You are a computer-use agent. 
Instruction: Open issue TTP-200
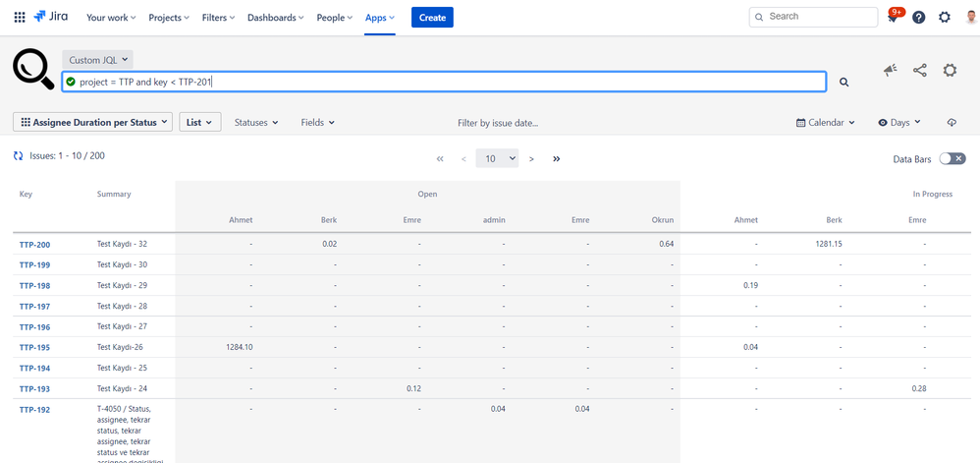[35, 245]
